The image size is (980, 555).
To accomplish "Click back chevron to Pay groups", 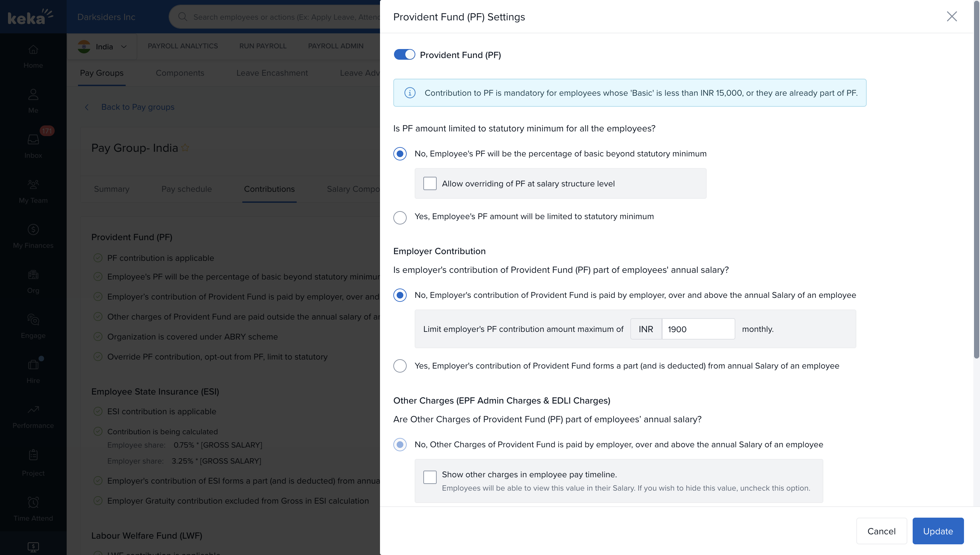I will tap(87, 107).
